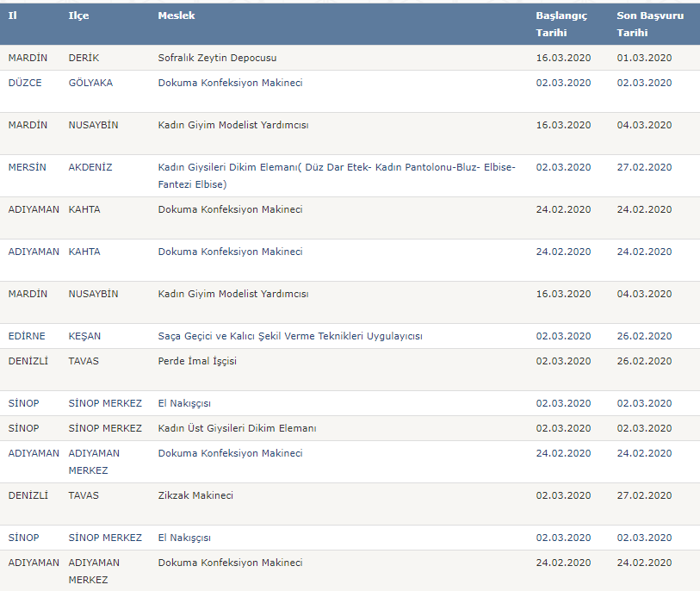This screenshot has width=700, height=591.
Task: Click the Son Başvuru Tarihi column header
Action: (650, 24)
